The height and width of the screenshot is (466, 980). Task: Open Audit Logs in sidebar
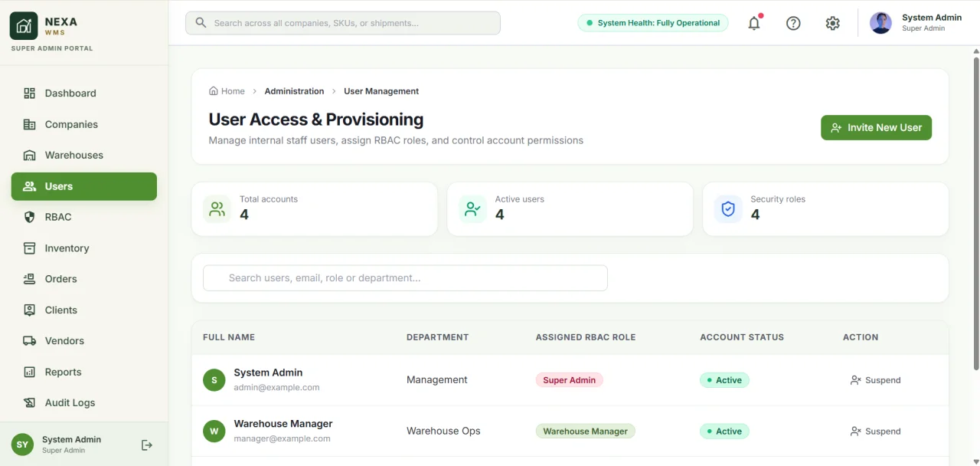(x=84, y=402)
